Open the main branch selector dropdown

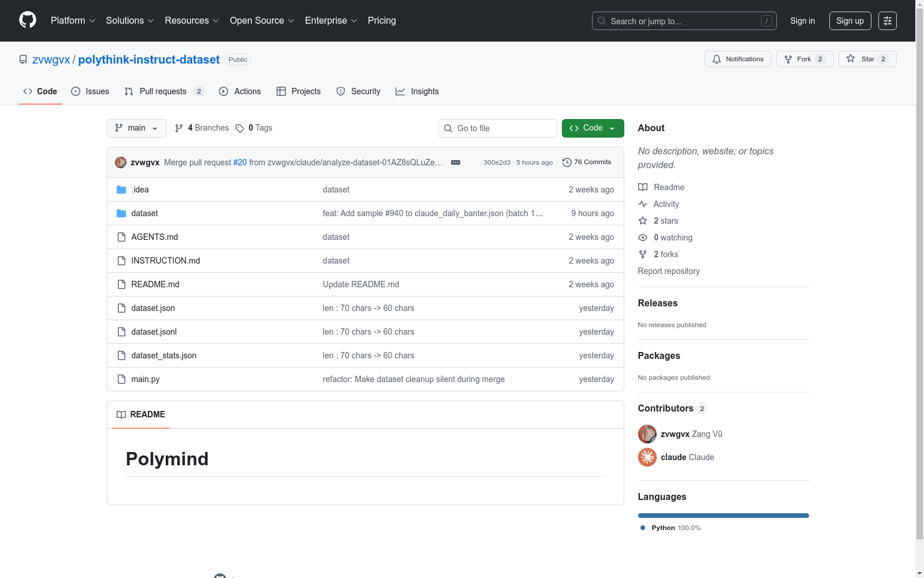click(x=137, y=128)
